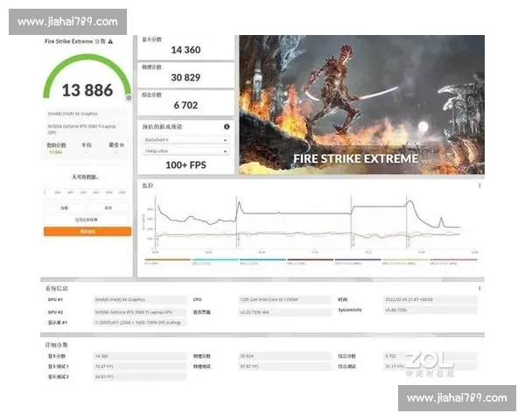Click the info icon next to estimated game performance
Viewport: 525px width, 420px height.
coord(227,126)
